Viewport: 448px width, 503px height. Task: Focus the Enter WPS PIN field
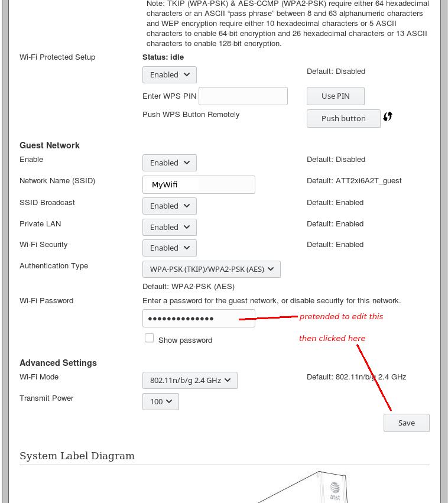243,96
